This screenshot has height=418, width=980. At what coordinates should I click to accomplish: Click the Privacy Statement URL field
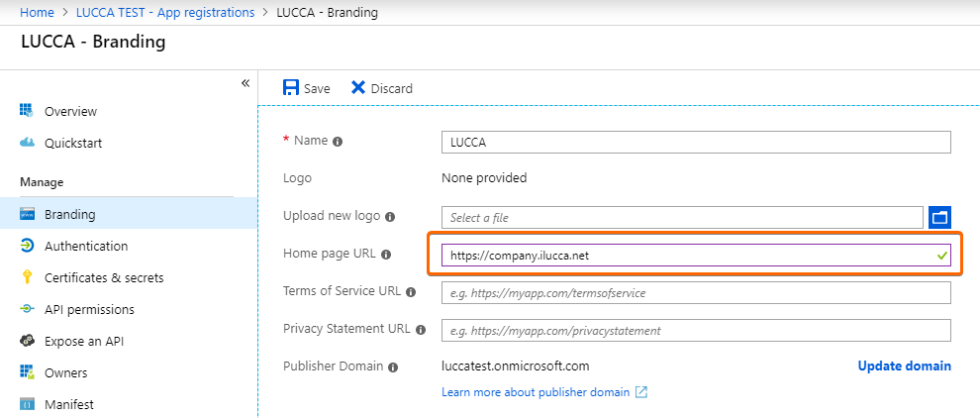click(x=696, y=330)
